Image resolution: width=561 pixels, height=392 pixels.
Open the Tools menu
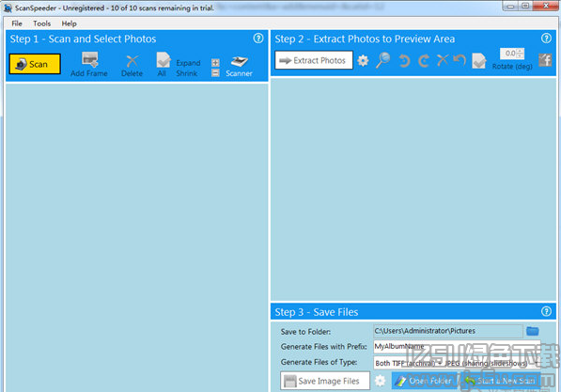pos(42,24)
